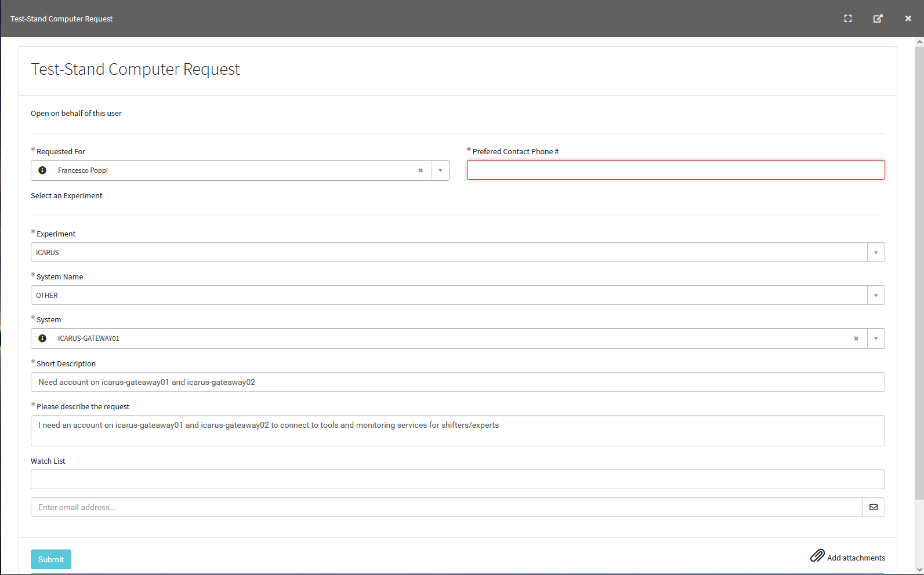Focus the Prefered Contact Phone field
Image resolution: width=924 pixels, height=575 pixels.
pos(676,170)
